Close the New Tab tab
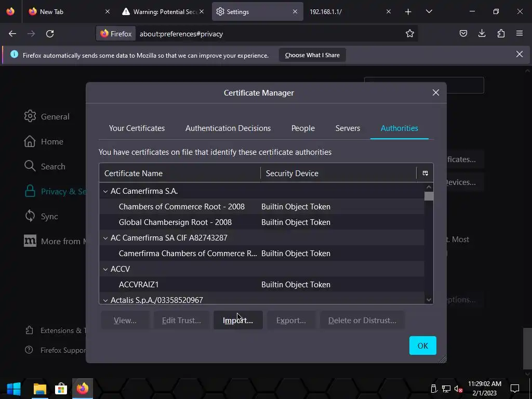The image size is (532, 399). click(108, 11)
